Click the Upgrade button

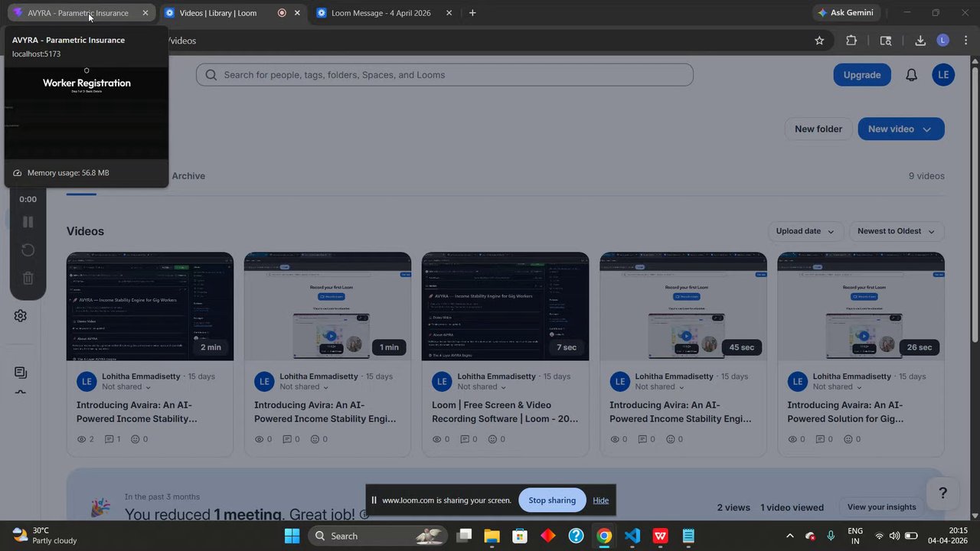tap(862, 75)
